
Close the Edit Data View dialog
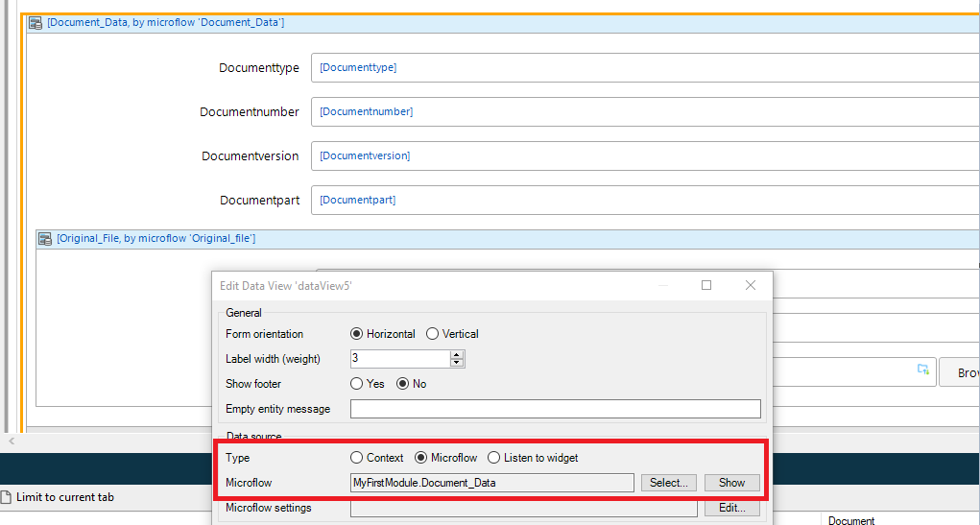coord(751,285)
